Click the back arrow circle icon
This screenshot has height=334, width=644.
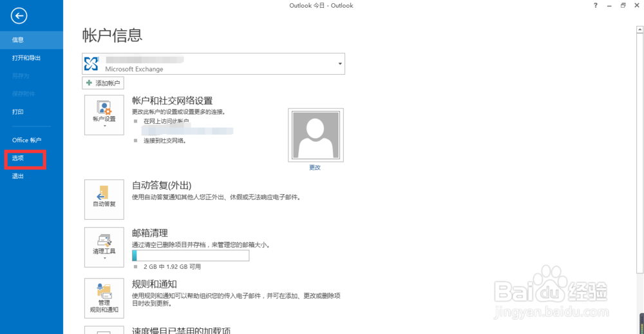click(19, 17)
